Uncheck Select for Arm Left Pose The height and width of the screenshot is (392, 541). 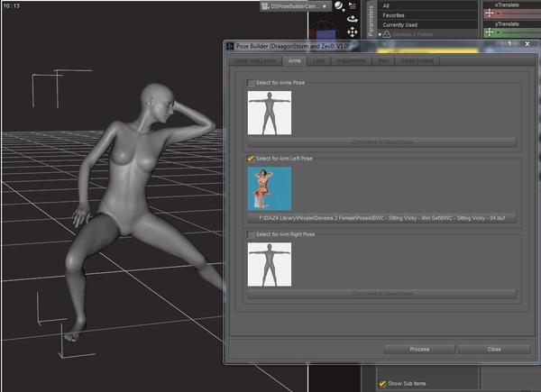pyautogui.click(x=252, y=159)
